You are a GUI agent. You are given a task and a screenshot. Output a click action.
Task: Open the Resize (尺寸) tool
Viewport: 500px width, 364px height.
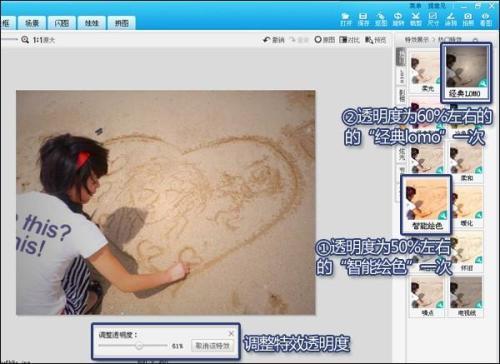coord(433,19)
